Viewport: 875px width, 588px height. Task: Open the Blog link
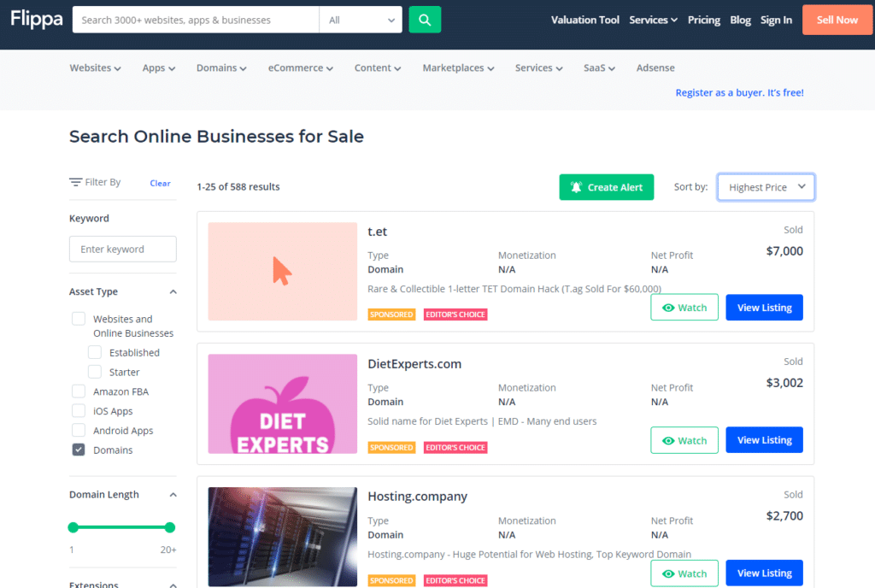pos(740,20)
